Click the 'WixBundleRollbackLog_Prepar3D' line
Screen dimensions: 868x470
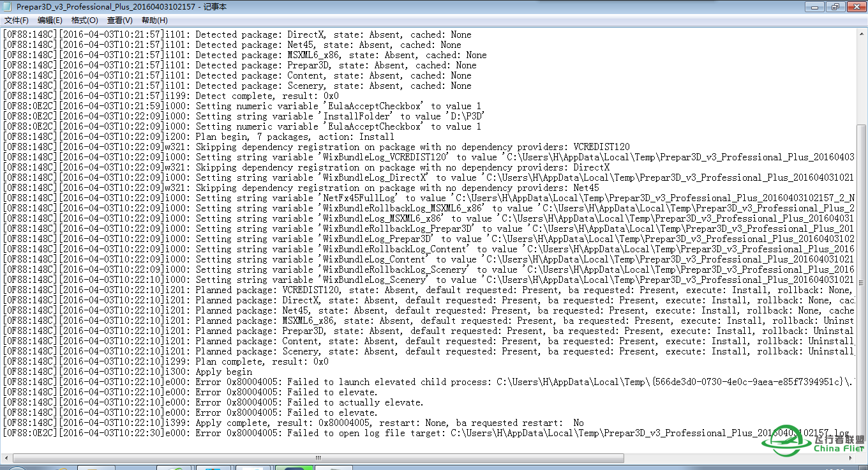click(x=429, y=229)
